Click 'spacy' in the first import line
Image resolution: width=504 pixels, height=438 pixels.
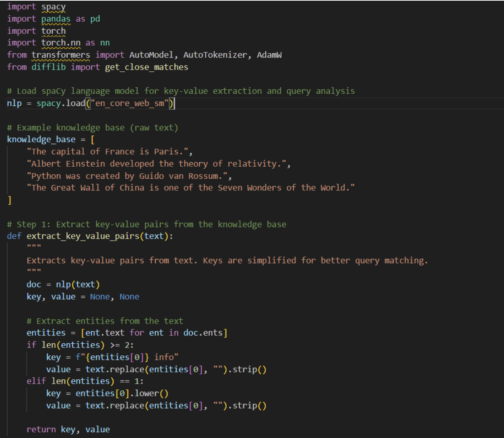pos(53,7)
